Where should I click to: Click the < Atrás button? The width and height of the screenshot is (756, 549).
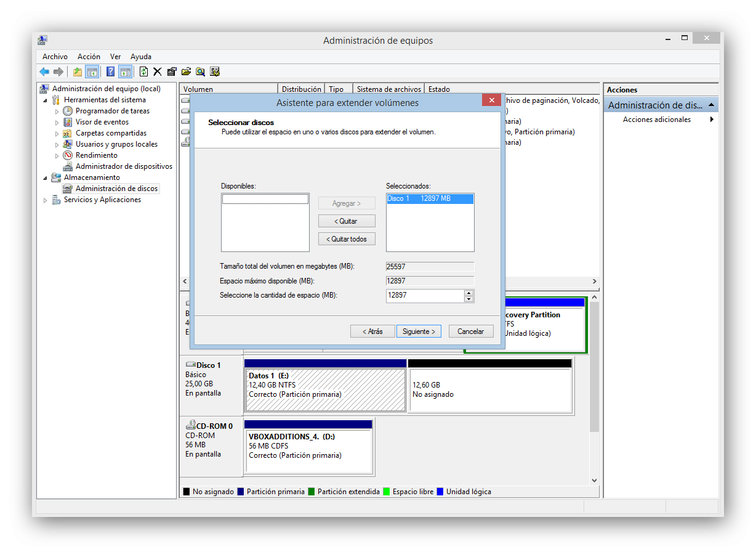pos(372,331)
